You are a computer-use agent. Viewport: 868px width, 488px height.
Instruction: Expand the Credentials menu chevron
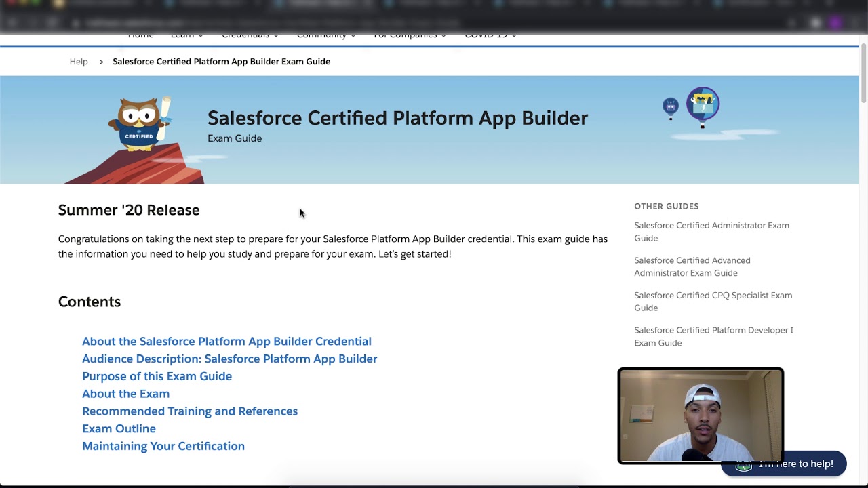coord(276,35)
